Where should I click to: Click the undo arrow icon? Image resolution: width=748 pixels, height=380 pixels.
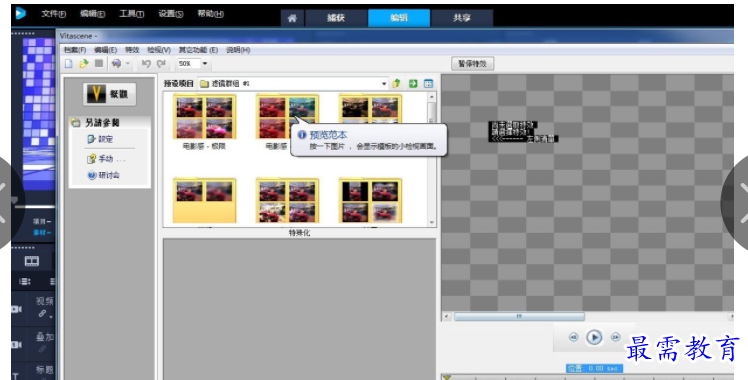pyautogui.click(x=146, y=63)
